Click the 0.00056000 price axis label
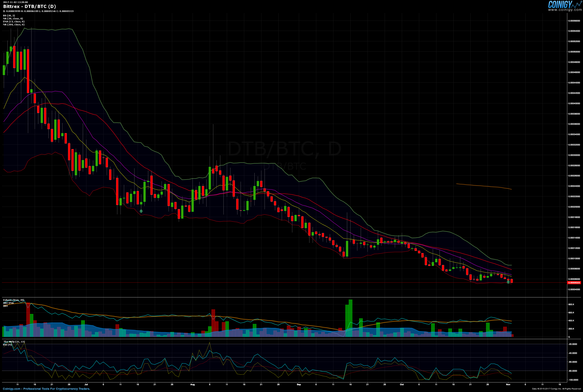Viewport: 583px width, 392px height. [x=574, y=21]
